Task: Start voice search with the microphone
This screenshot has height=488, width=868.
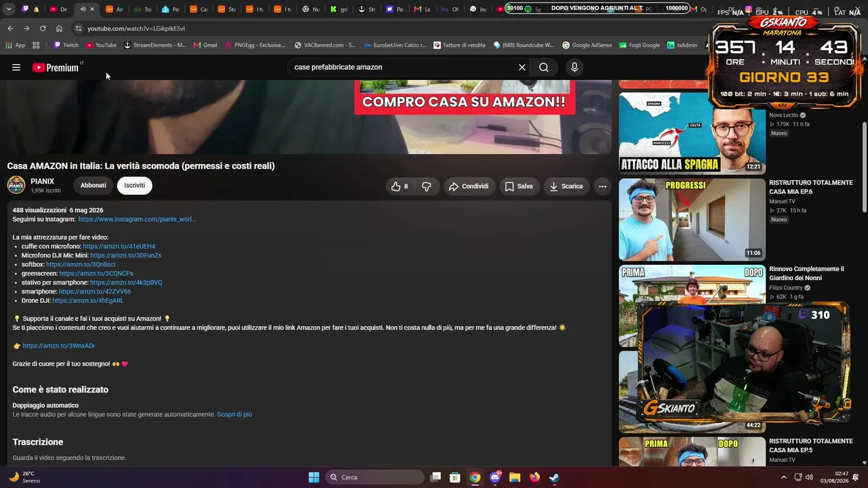Action: (574, 67)
